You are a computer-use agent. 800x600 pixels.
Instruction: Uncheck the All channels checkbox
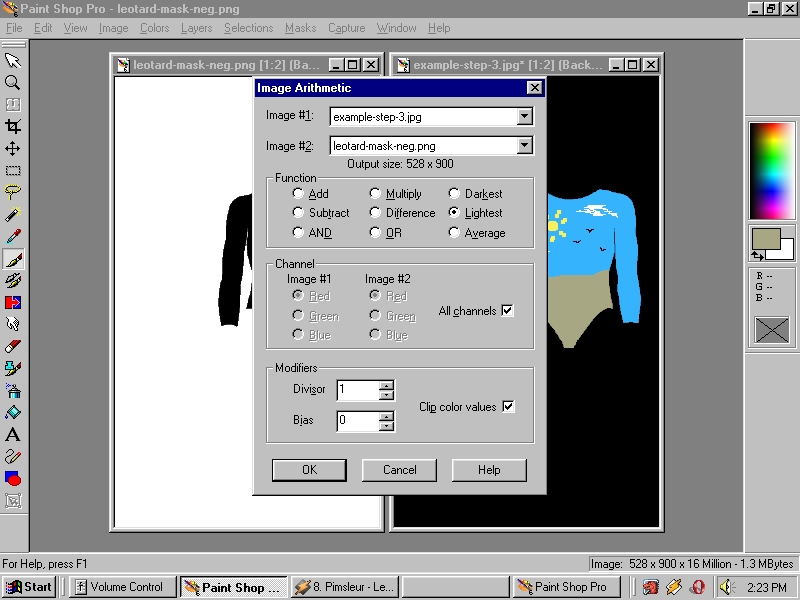pos(508,311)
